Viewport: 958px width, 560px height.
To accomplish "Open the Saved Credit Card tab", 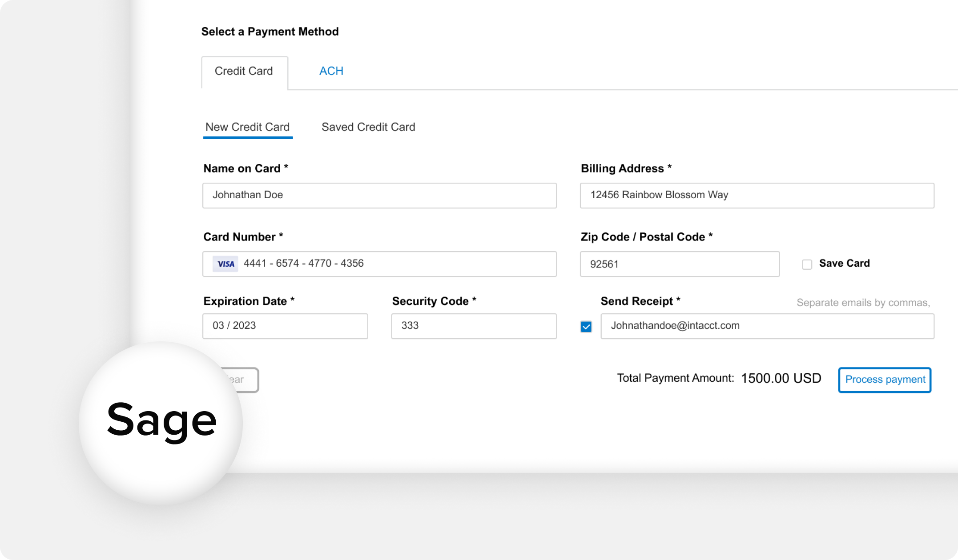I will click(x=368, y=127).
